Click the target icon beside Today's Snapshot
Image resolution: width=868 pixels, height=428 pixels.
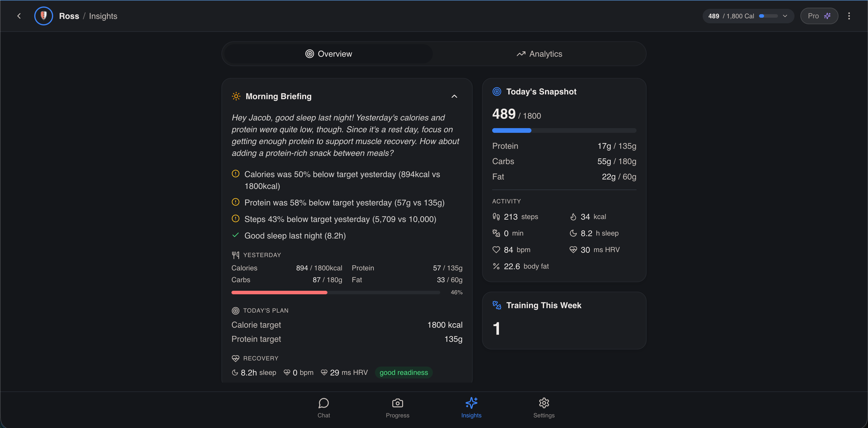(496, 91)
